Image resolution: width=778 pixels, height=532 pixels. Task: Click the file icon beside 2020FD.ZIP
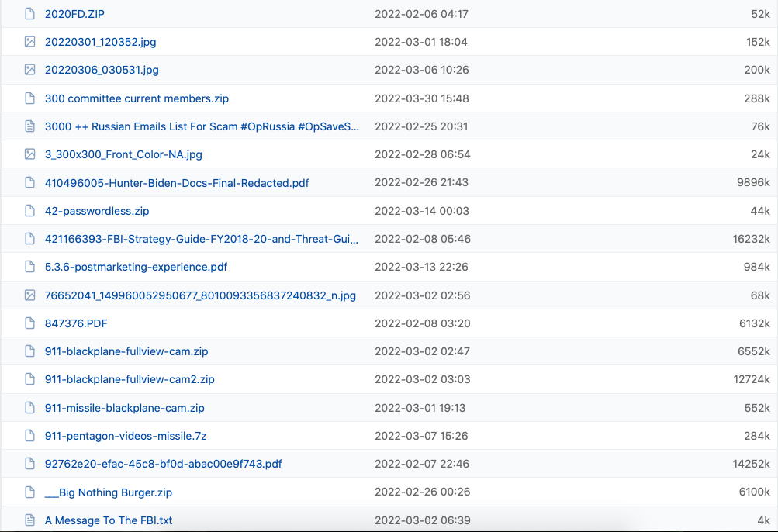tap(29, 14)
